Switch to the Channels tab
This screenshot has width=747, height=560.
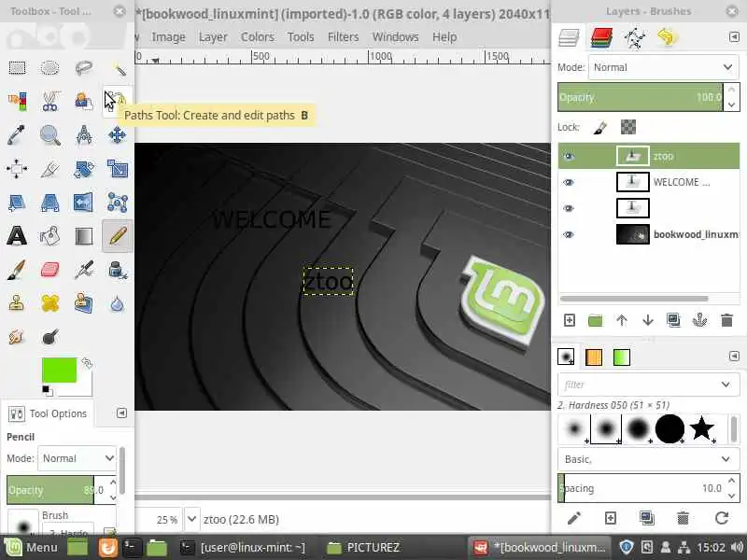tap(601, 37)
